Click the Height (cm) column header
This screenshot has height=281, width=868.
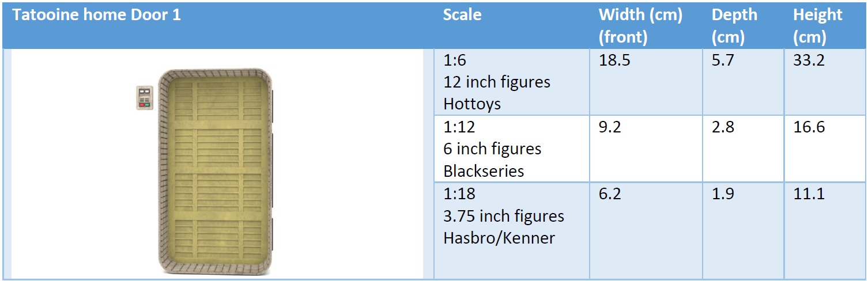tap(818, 26)
